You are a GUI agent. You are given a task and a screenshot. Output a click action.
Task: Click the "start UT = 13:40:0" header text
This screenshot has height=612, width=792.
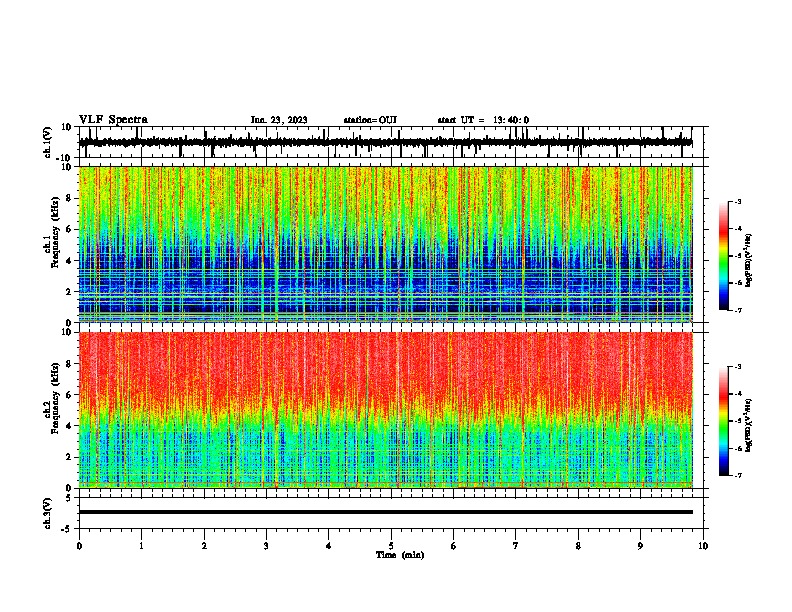[483, 120]
